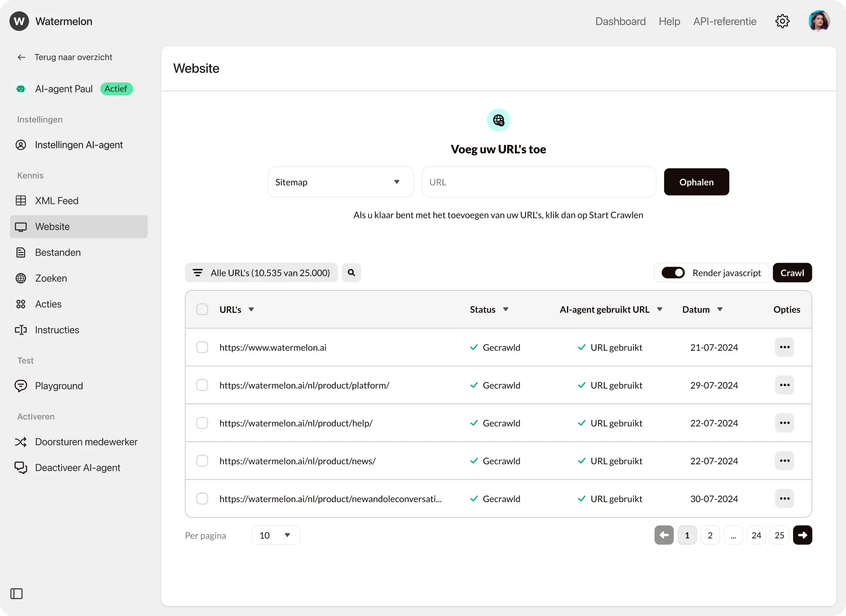Check the select-all URLs checkbox

(202, 309)
